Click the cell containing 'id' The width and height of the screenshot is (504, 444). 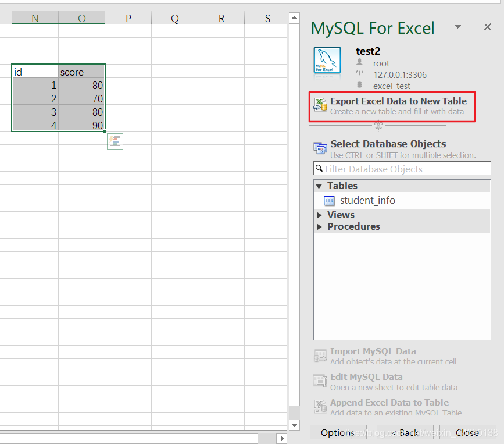click(35, 72)
